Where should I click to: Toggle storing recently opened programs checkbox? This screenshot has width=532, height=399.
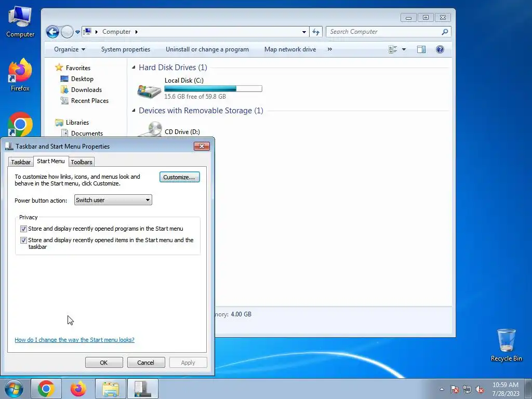23,229
